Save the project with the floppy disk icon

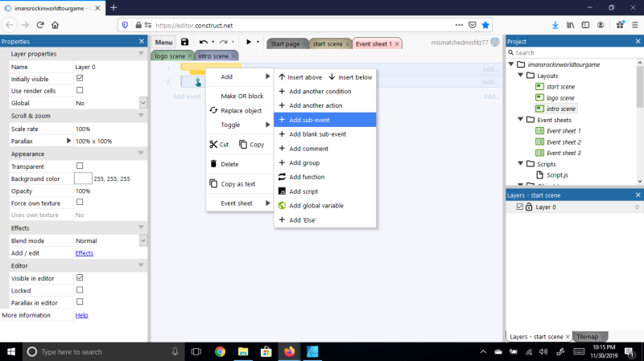184,42
